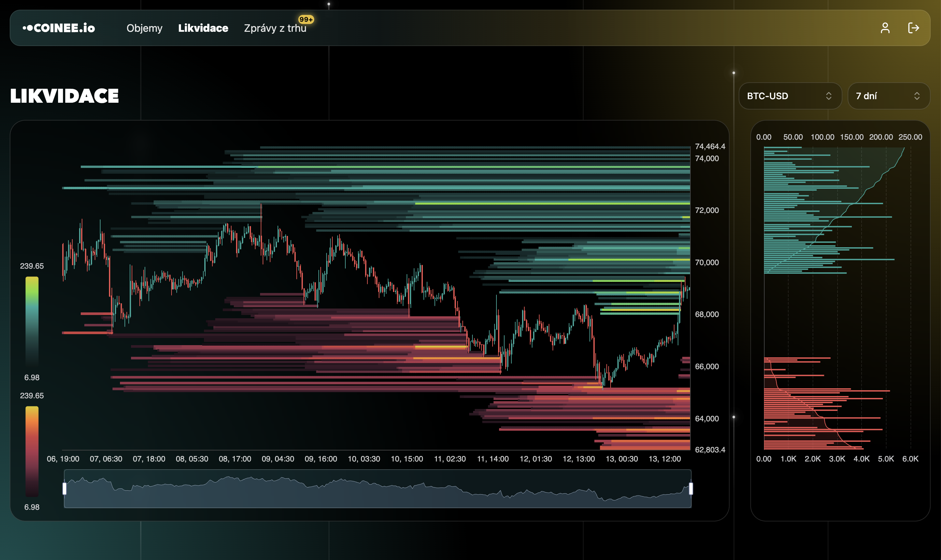The image size is (941, 560).
Task: Click the 10, 03:30 time axis label
Action: [x=363, y=459]
